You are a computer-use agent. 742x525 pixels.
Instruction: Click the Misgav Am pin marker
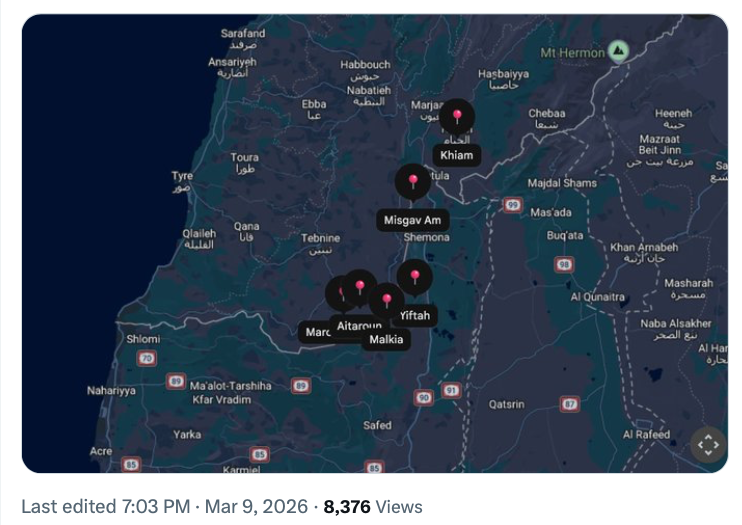413,183
